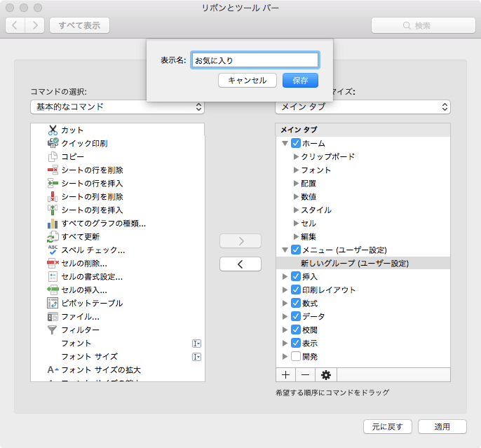This screenshot has width=481, height=448.
Task: Uncheck the 校閲 tab checkbox
Action: point(296,330)
